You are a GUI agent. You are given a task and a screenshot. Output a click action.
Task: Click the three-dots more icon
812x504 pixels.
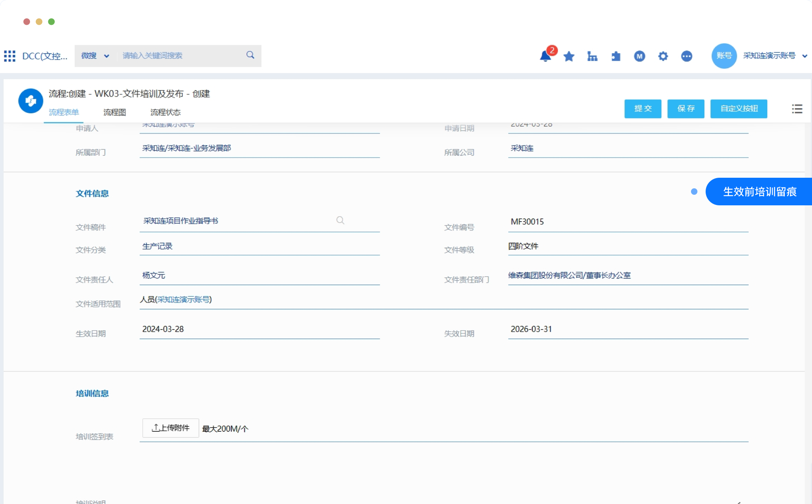687,56
